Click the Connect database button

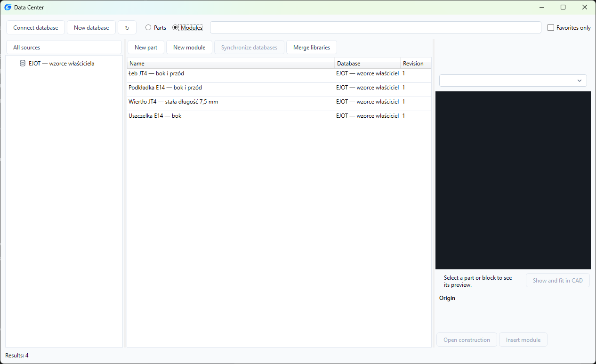tap(36, 28)
